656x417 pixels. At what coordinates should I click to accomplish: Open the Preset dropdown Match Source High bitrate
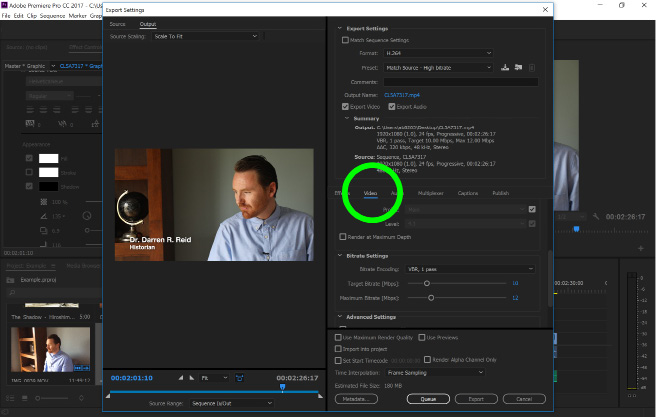tap(438, 67)
